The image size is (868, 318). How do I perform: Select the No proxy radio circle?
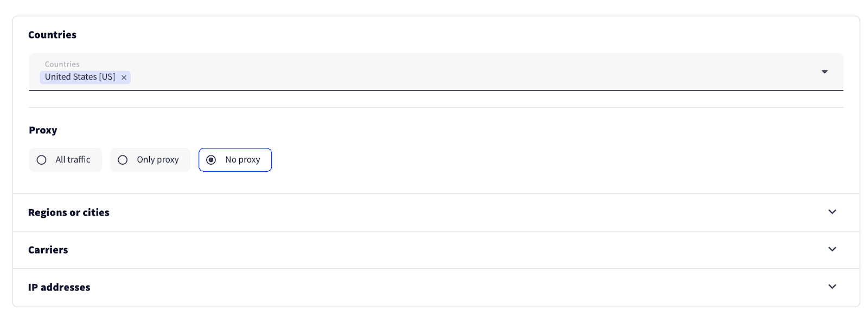(211, 160)
